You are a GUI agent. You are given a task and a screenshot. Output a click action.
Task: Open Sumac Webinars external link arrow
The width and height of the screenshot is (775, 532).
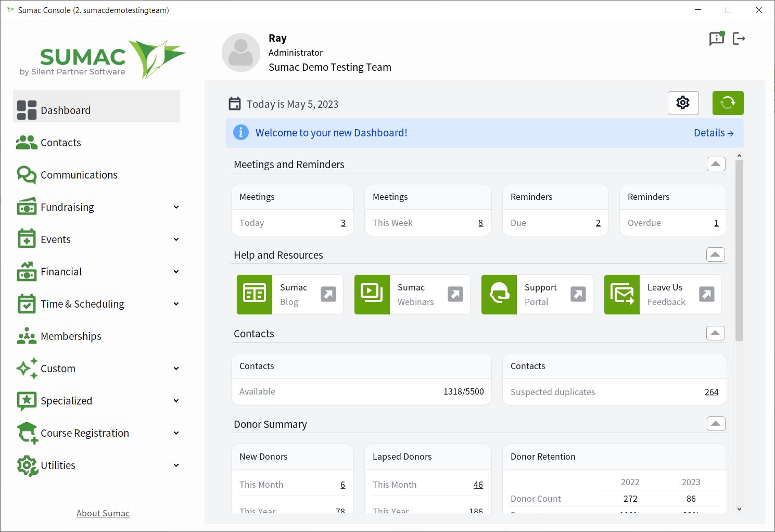pyautogui.click(x=455, y=294)
